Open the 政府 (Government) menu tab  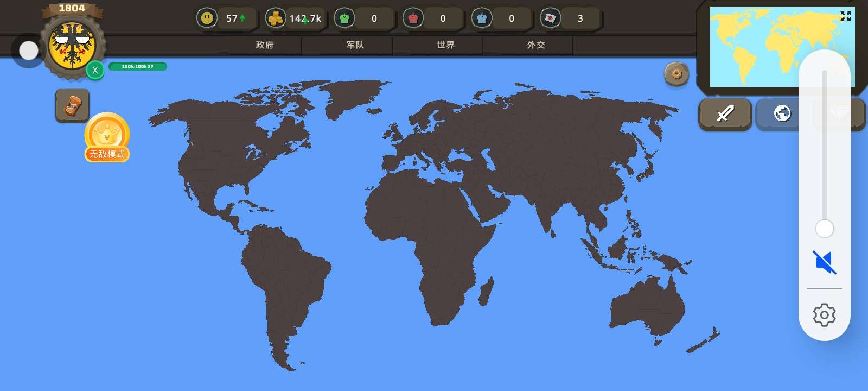pos(265,45)
